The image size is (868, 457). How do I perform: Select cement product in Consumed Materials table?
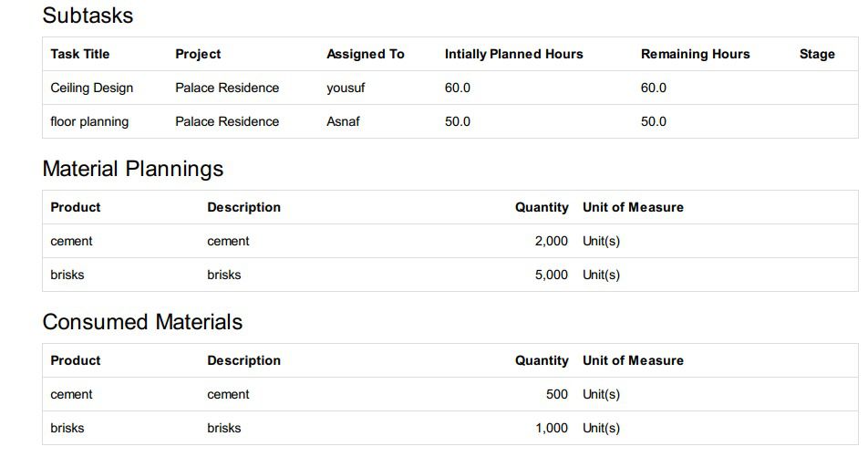tap(71, 394)
